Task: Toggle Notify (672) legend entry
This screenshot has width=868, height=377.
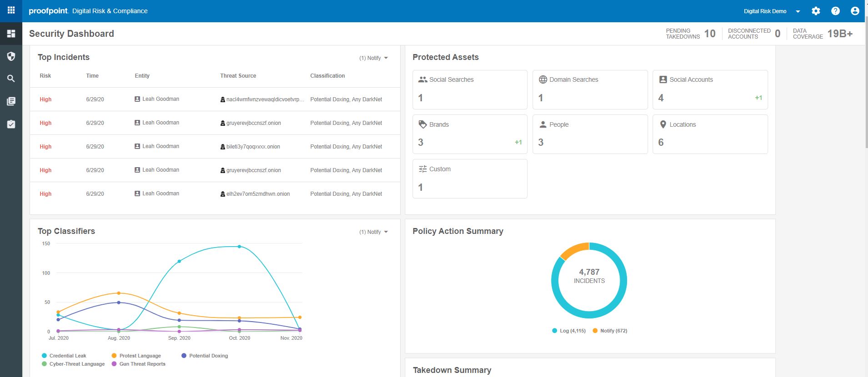Action: pyautogui.click(x=610, y=331)
